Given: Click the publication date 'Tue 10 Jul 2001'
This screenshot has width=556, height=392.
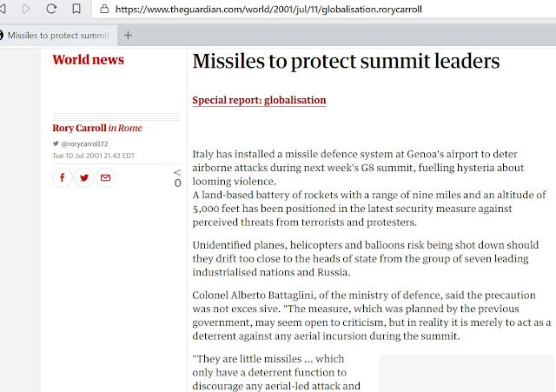Looking at the screenshot, I should 79,156.
